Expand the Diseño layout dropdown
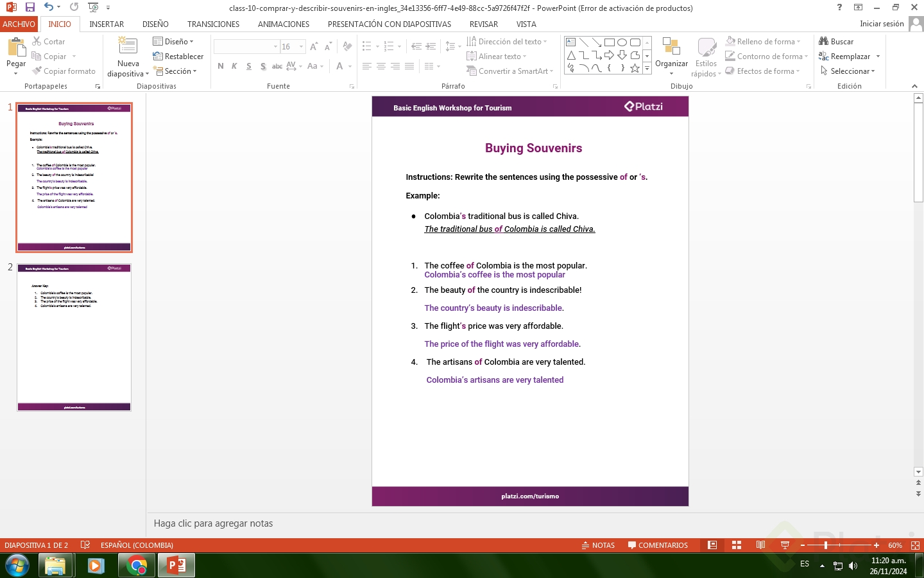 (x=173, y=41)
